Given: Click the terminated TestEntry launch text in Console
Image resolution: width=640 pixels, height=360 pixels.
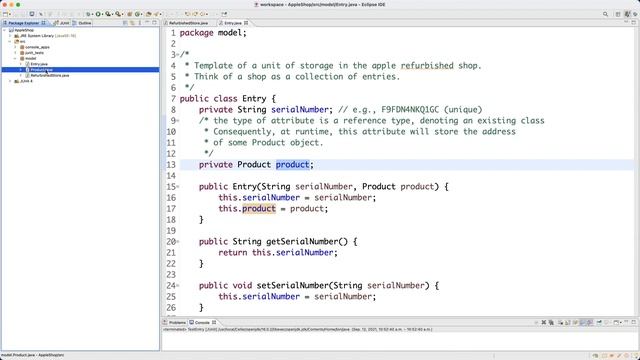Looking at the screenshot, I should coord(297,329).
